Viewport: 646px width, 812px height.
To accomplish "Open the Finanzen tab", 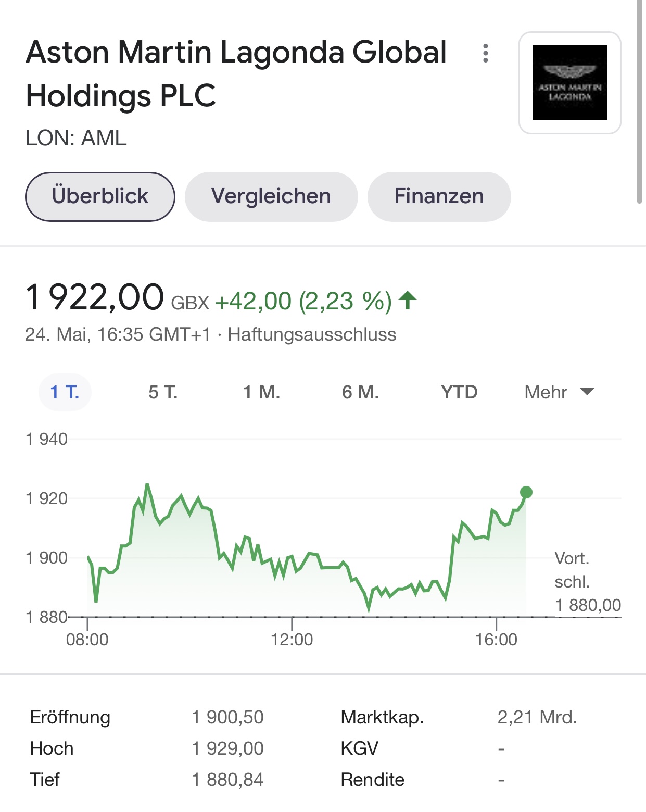I will pos(439,196).
